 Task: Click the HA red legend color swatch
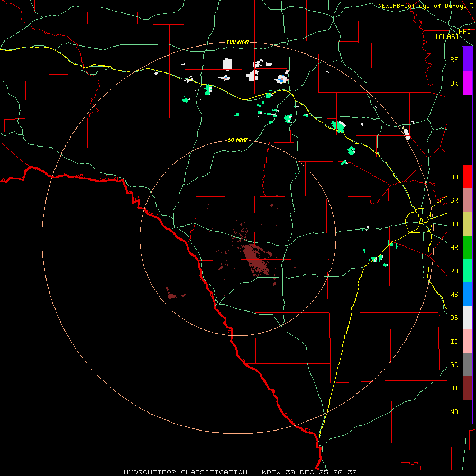point(467,177)
